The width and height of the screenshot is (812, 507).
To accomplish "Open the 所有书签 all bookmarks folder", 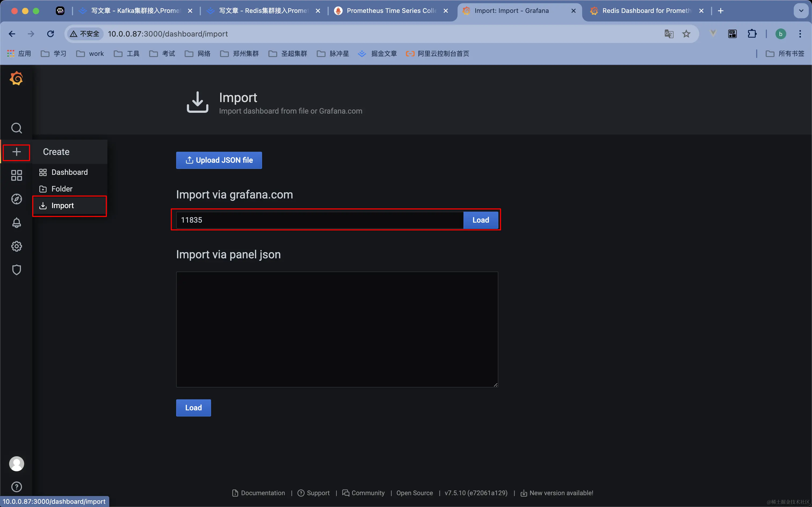I will coord(785,54).
